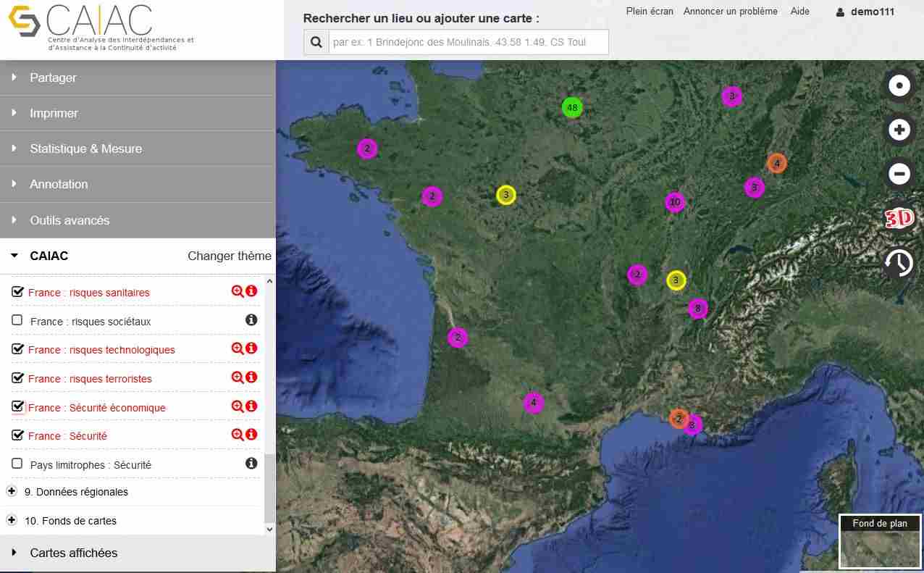The height and width of the screenshot is (573, 924).
Task: Click the geolocation target icon
Action: pos(899,86)
